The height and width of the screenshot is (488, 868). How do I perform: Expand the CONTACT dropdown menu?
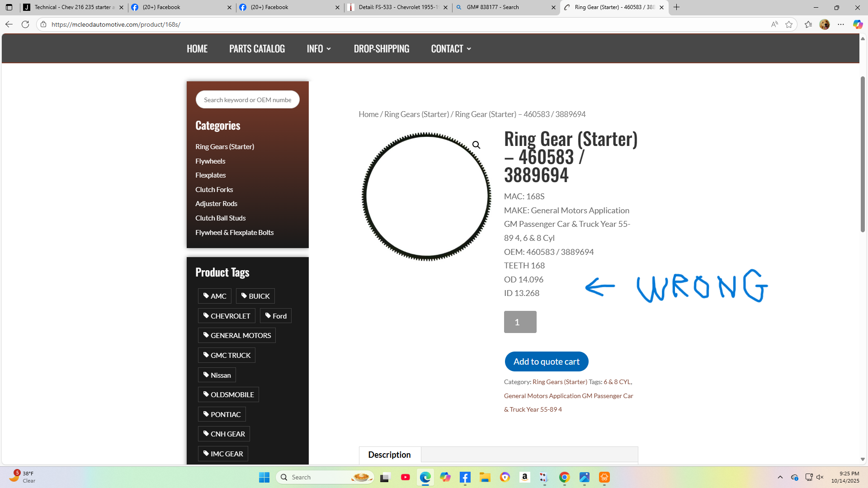click(451, 49)
